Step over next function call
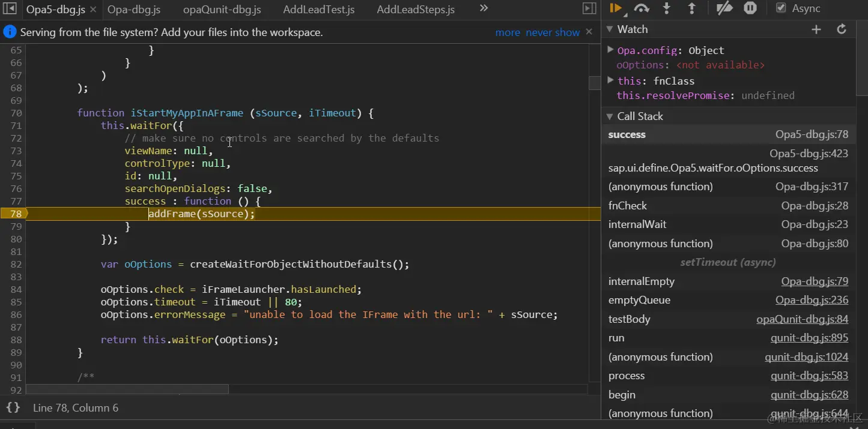The width and height of the screenshot is (868, 429). 642,8
